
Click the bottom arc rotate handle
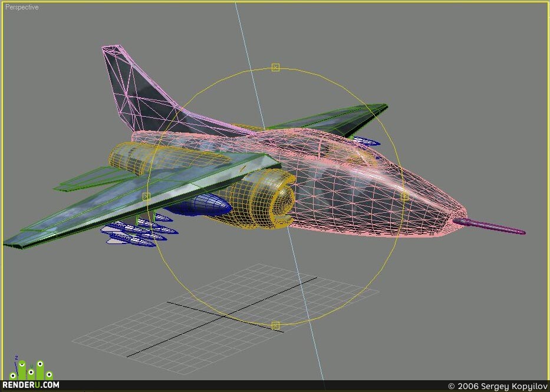coord(276,326)
